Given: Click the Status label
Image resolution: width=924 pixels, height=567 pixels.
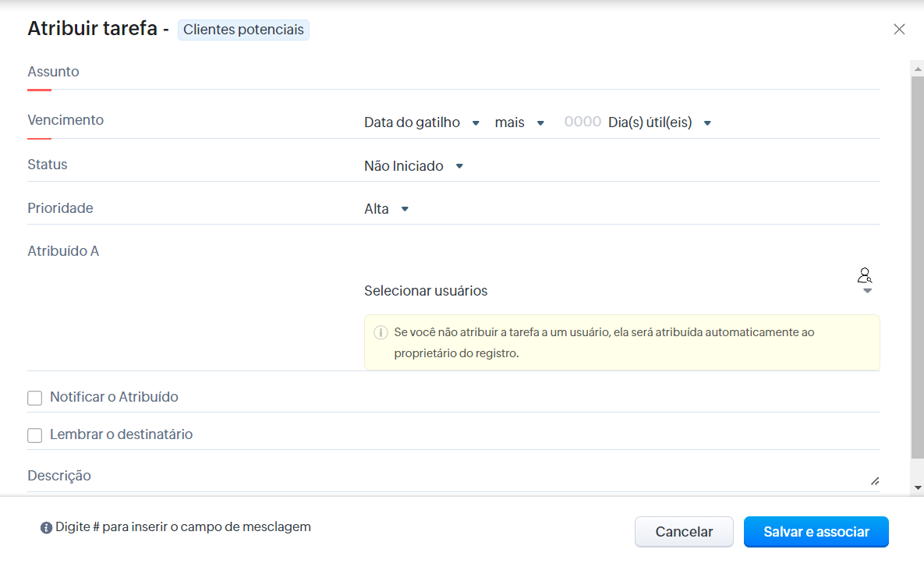Looking at the screenshot, I should click(48, 165).
